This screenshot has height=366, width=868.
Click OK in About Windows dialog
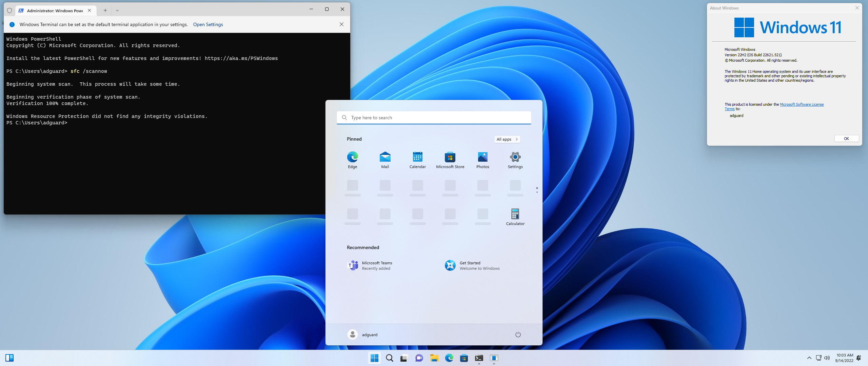(x=846, y=139)
